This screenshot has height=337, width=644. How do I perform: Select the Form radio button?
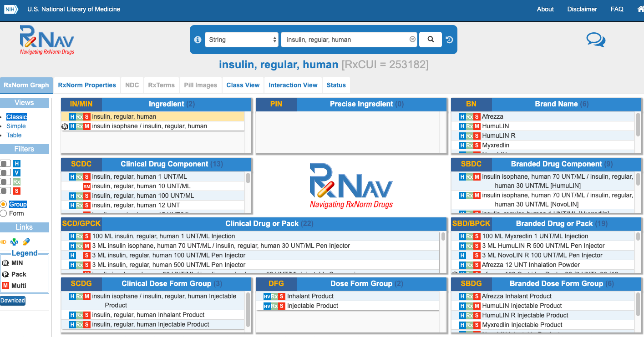(4, 213)
